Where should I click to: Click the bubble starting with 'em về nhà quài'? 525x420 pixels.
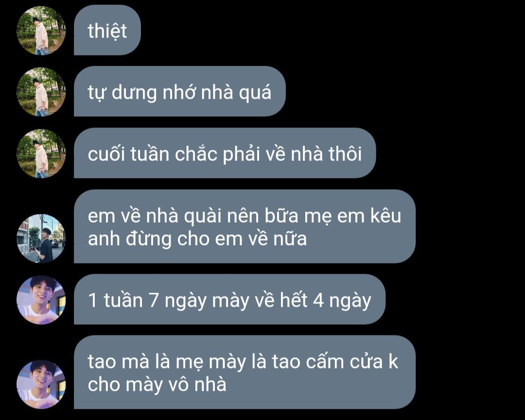click(x=245, y=227)
